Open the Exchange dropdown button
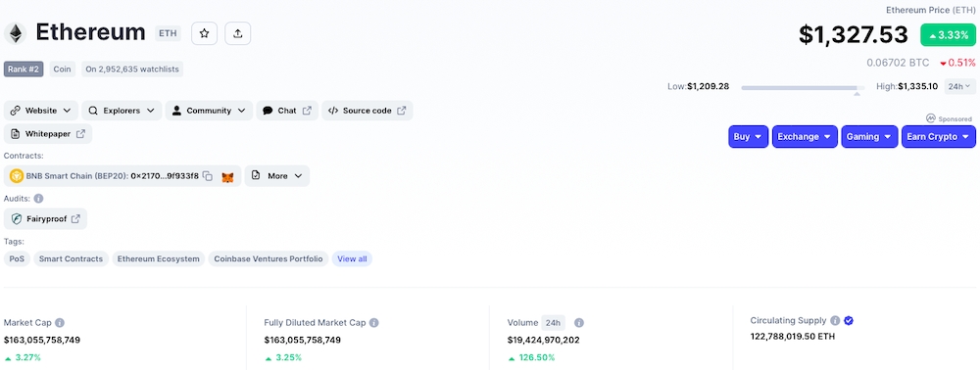 tap(805, 137)
